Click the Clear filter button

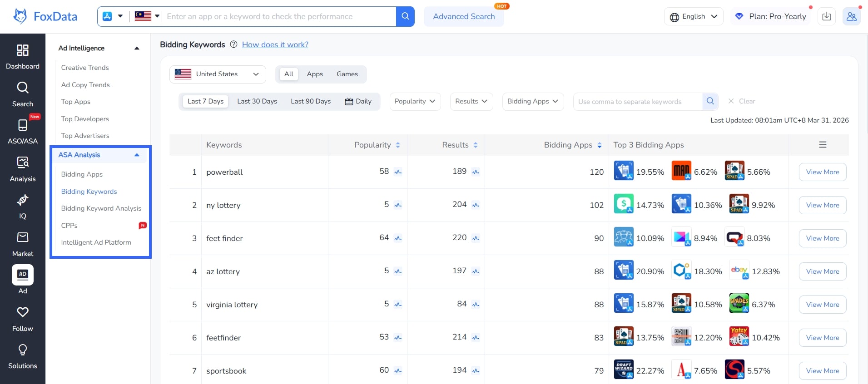point(741,101)
